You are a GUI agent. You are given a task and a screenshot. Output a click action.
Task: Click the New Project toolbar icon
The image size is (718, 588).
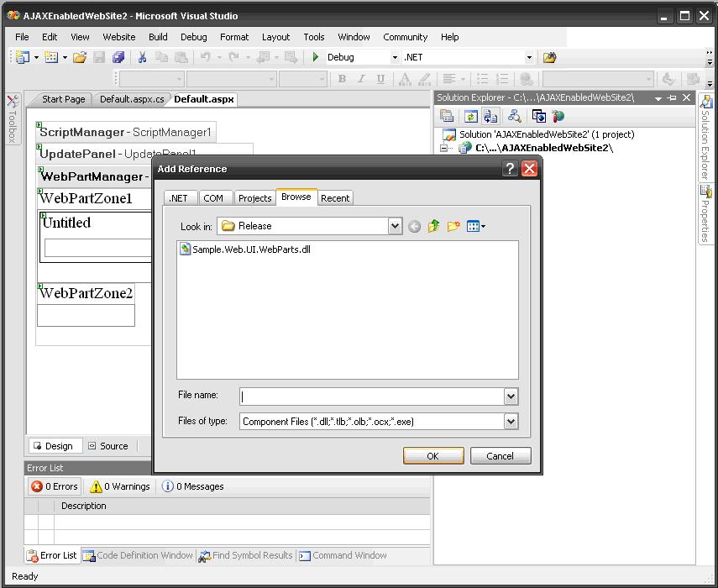(x=22, y=57)
